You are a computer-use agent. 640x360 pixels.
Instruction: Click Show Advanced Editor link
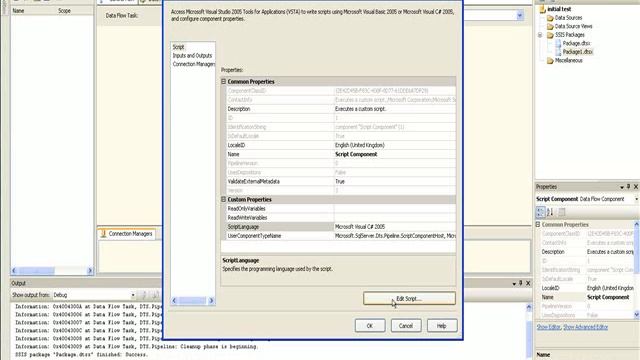point(586,327)
